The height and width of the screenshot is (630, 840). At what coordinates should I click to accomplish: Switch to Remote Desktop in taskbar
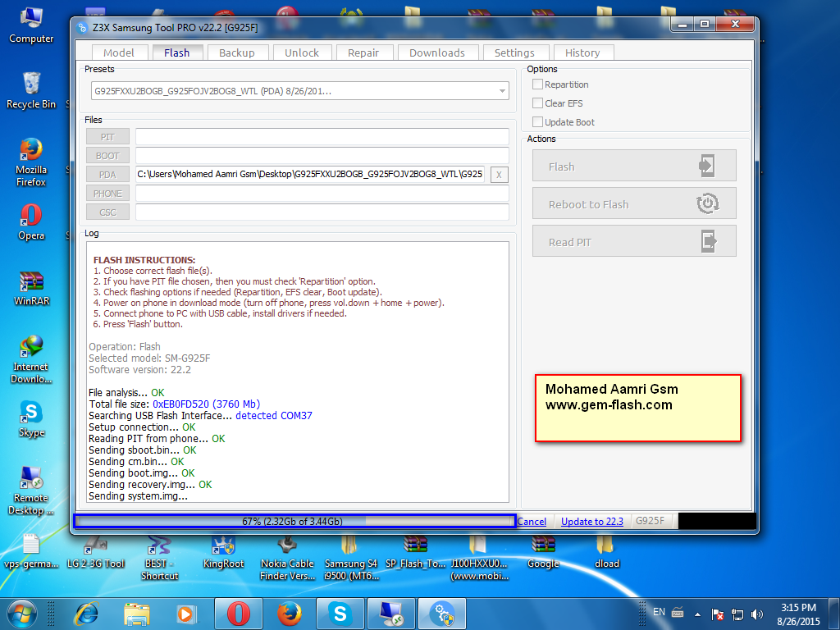[x=391, y=614]
